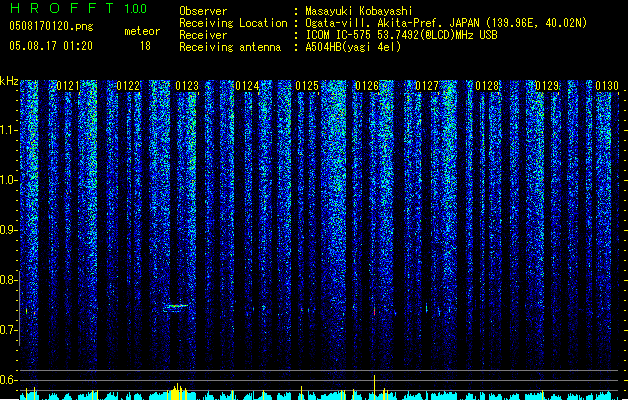Click the A504HB(yagi 4el) antenna value
The height and width of the screenshot is (400, 629).
[x=353, y=47]
